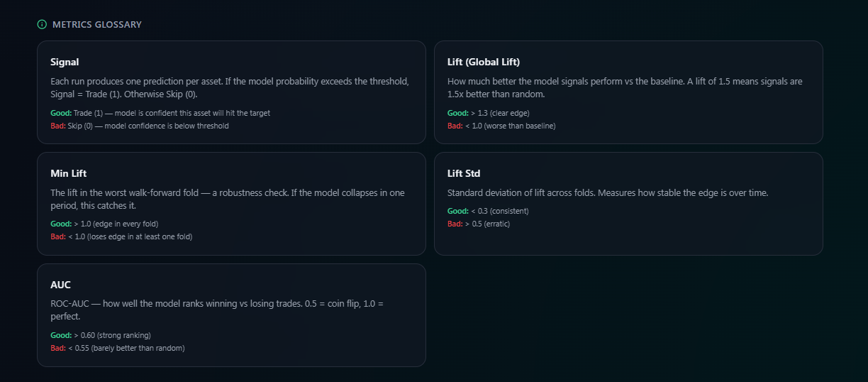Click the Signal card description paragraph
Viewport: 868px width, 382px height.
click(x=230, y=88)
